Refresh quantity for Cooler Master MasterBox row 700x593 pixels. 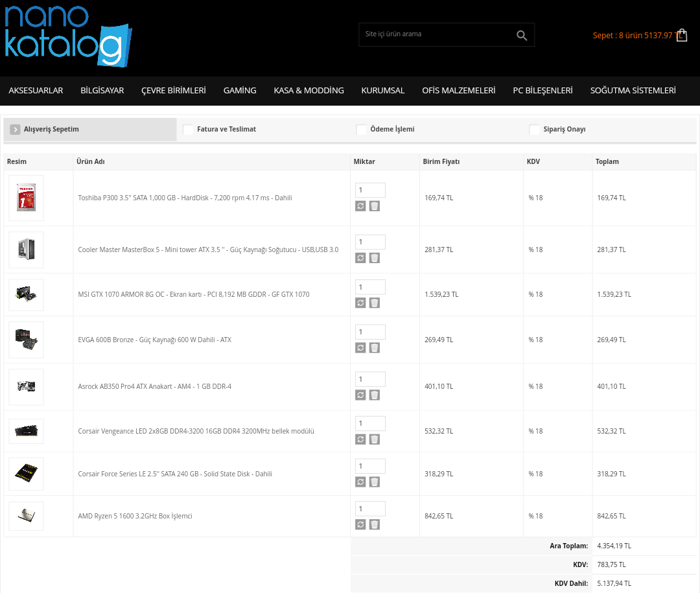360,258
